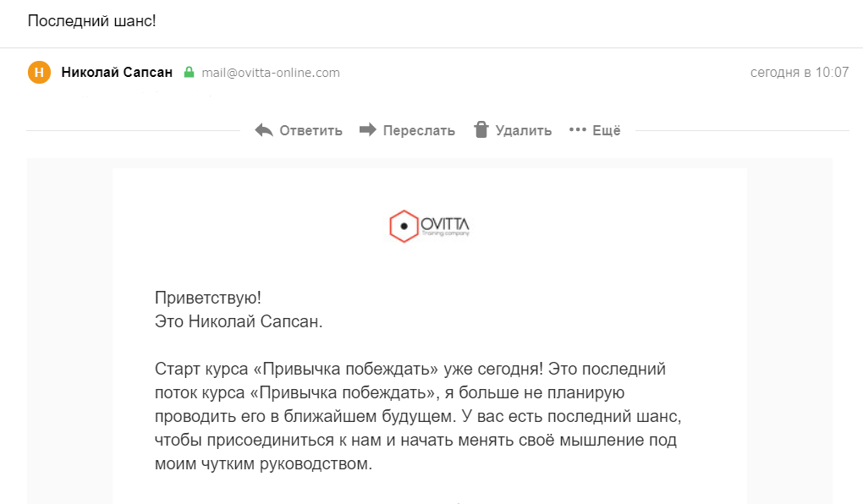Click the mail@ovitta-online.com address

coord(271,73)
